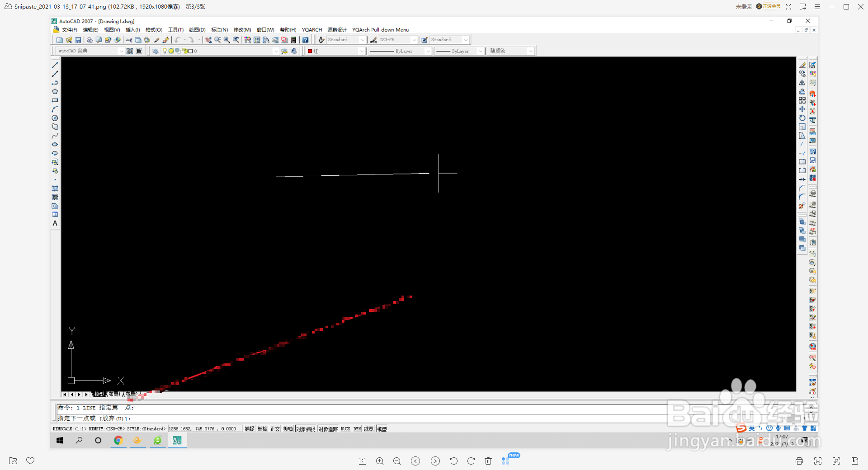Click the Save icon in standard toolbar
The image size is (868, 470).
78,40
